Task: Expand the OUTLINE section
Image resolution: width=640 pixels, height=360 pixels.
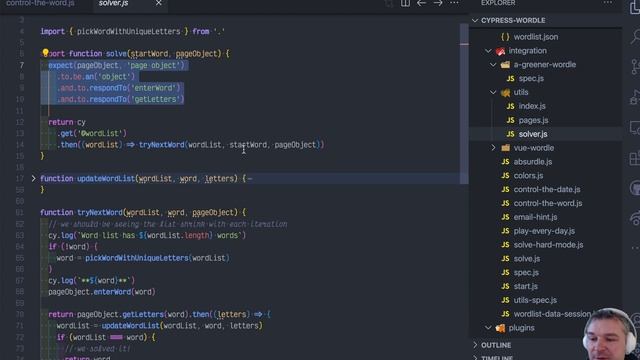Action: coord(475,345)
